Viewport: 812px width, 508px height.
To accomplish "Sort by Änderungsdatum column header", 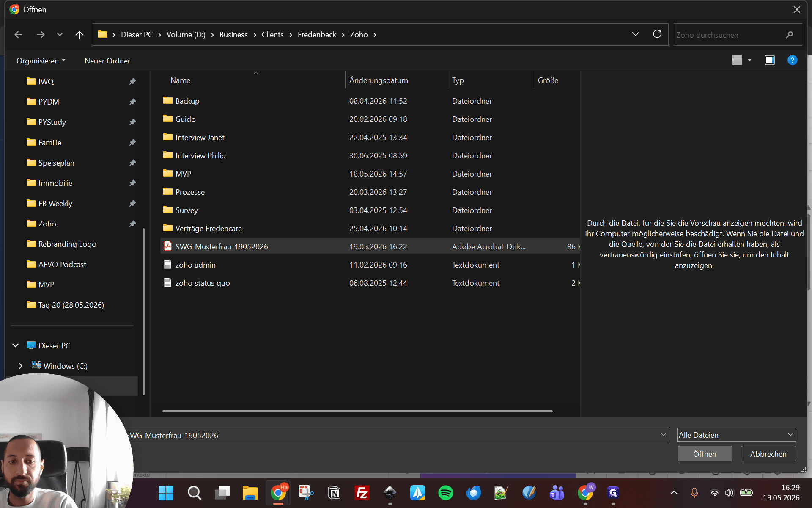I will pyautogui.click(x=379, y=80).
